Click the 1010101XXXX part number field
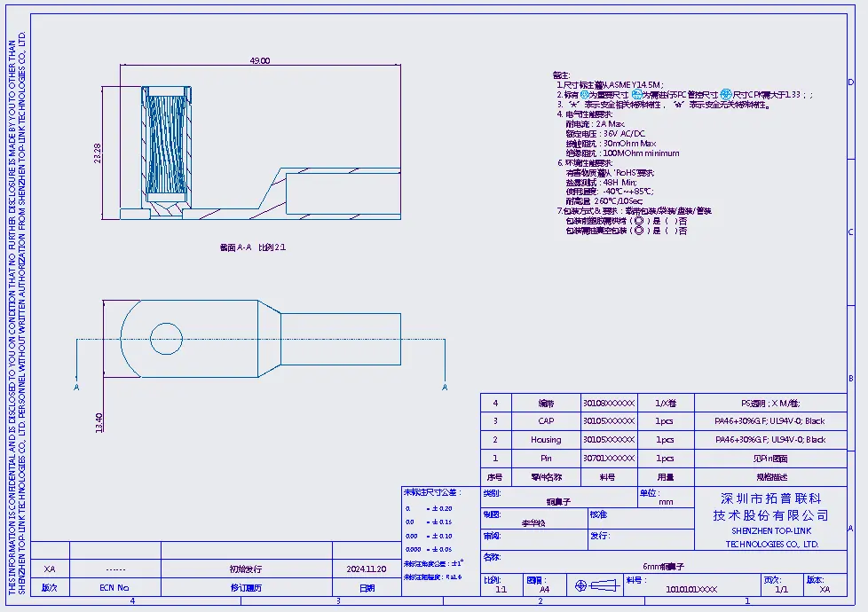 pyautogui.click(x=691, y=589)
